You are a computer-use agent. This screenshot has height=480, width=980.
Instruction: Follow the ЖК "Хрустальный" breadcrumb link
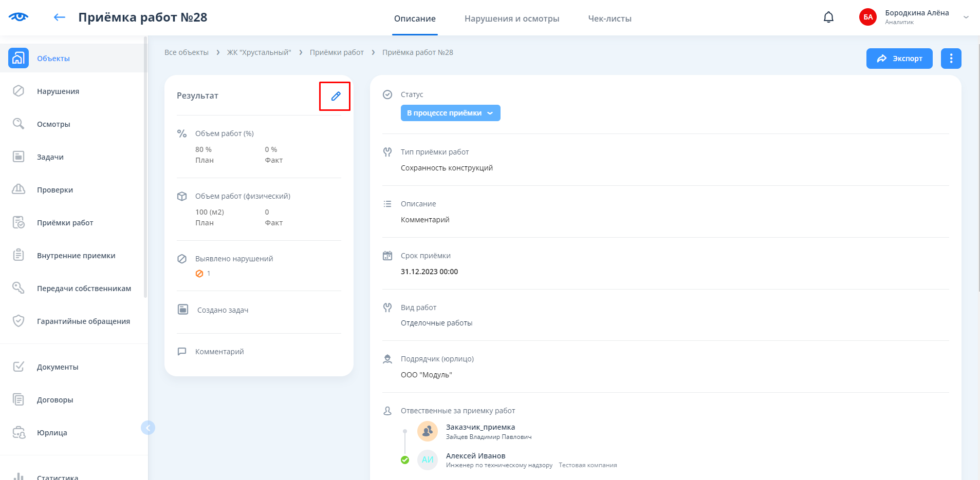point(259,52)
